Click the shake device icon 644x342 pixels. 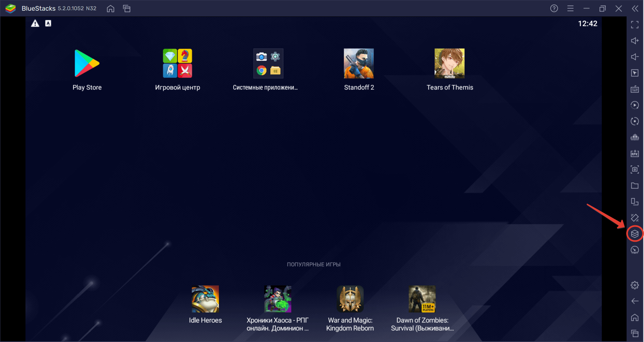[635, 218]
